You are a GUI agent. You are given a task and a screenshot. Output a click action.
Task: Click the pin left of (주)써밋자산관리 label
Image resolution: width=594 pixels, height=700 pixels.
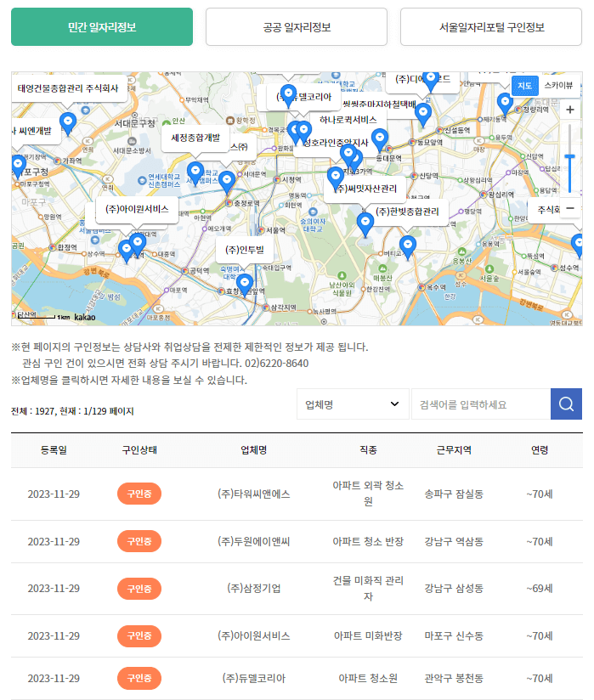tap(335, 178)
